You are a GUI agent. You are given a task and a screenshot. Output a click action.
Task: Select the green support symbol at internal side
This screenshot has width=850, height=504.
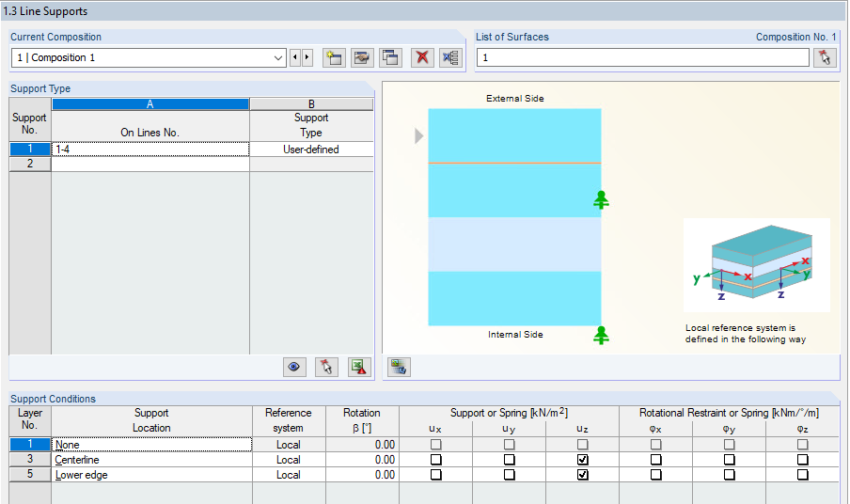(601, 336)
